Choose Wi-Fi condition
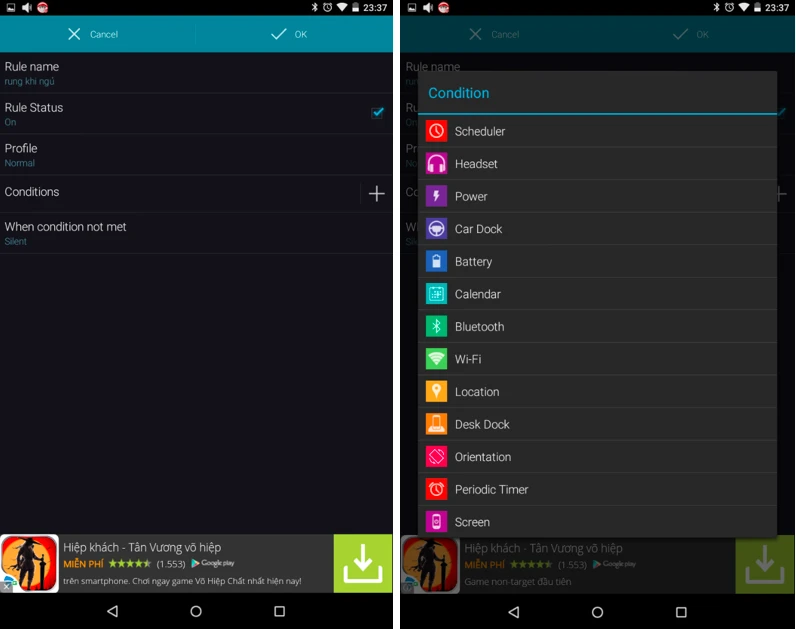The width and height of the screenshot is (796, 629). point(598,358)
